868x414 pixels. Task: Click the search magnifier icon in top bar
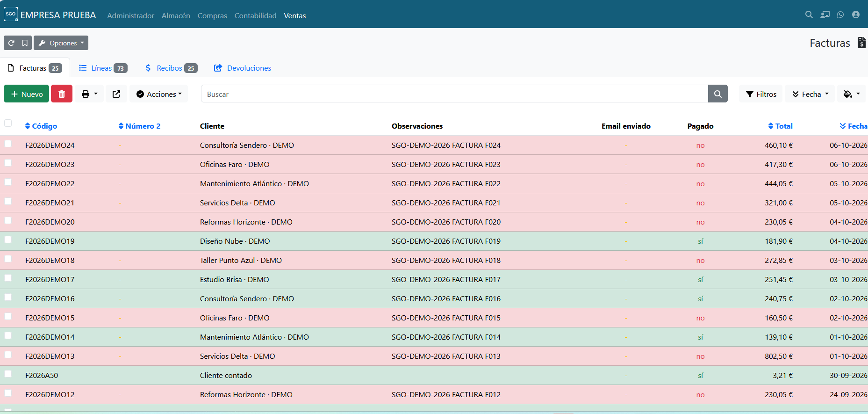[x=809, y=15]
